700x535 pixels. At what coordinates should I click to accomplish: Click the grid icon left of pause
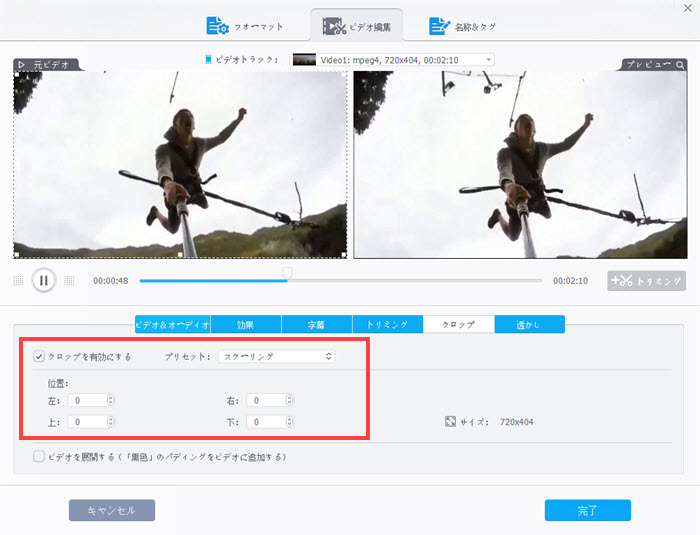coord(18,280)
